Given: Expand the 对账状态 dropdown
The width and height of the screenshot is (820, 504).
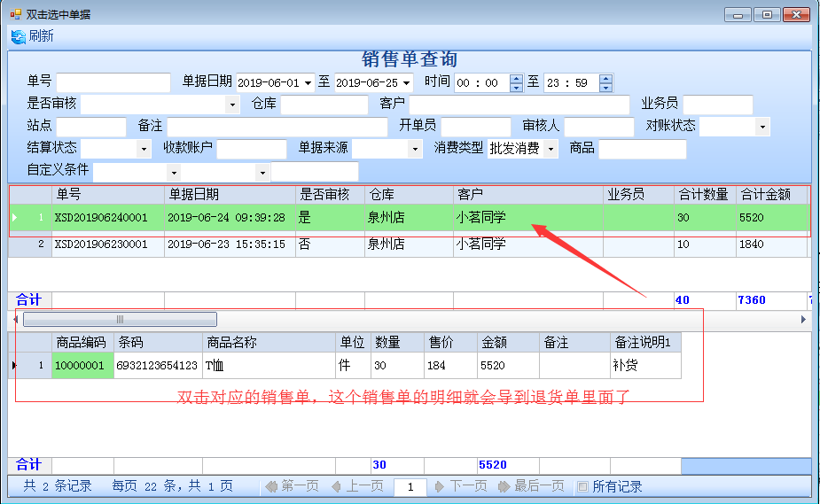Looking at the screenshot, I should click(x=762, y=127).
